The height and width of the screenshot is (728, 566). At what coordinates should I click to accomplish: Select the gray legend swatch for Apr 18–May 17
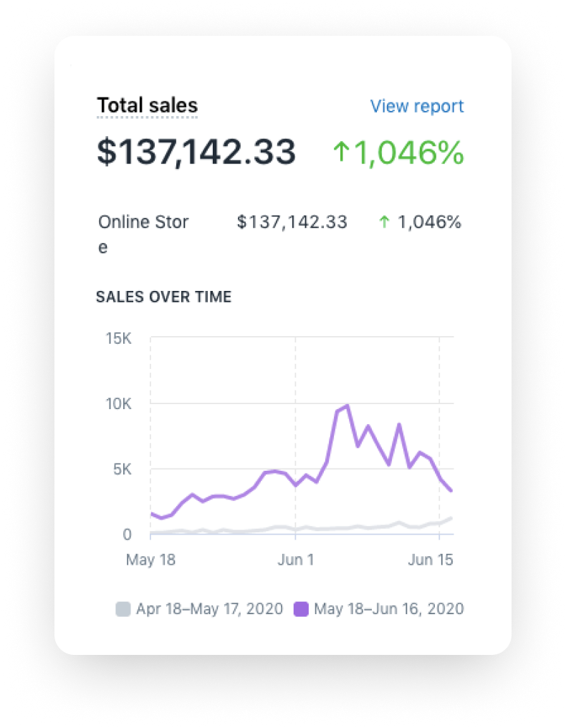[123, 609]
